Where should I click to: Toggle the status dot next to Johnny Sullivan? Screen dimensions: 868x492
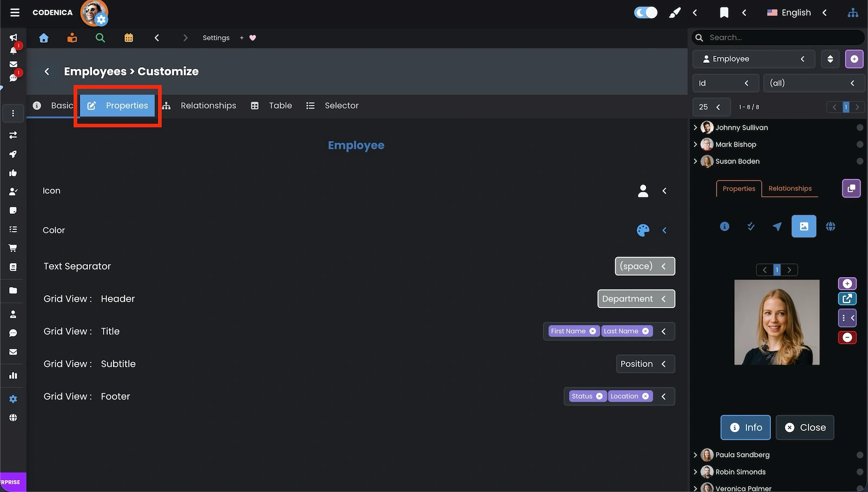coord(859,127)
